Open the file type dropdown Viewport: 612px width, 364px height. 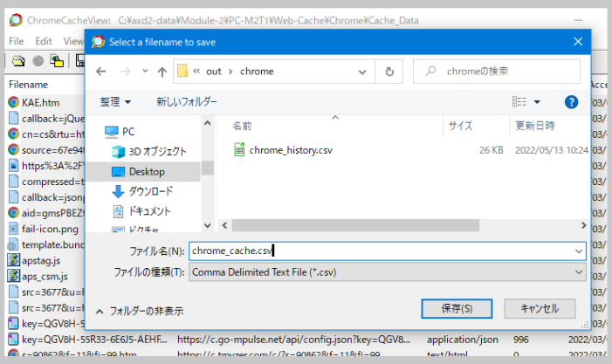pyautogui.click(x=387, y=272)
